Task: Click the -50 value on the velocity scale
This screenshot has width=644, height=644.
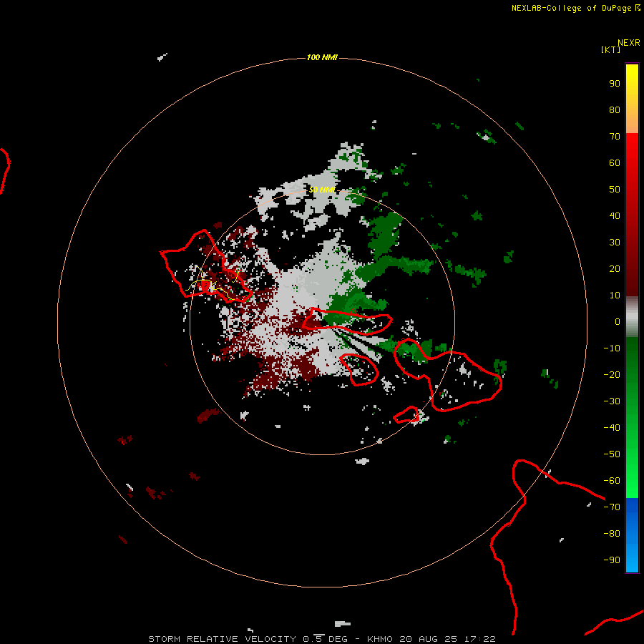Action: point(612,454)
